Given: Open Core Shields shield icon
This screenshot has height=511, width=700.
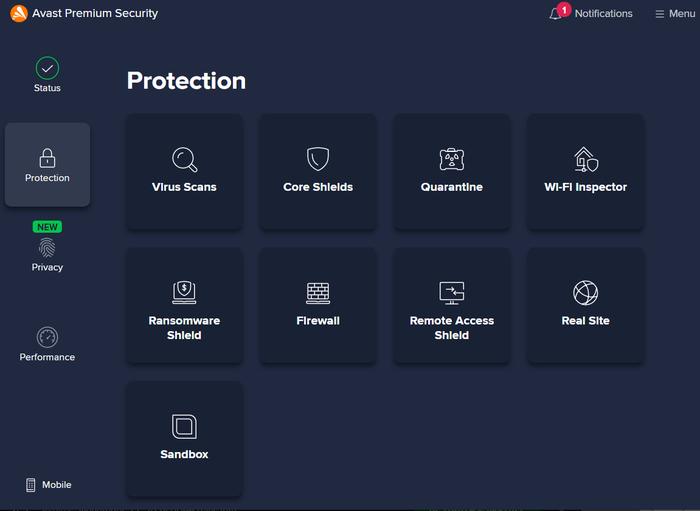Looking at the screenshot, I should (x=318, y=160).
